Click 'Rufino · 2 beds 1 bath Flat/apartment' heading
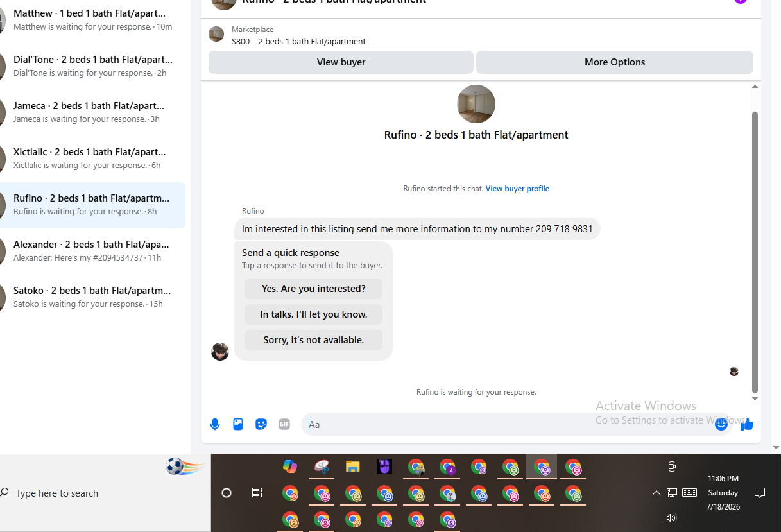 [476, 135]
